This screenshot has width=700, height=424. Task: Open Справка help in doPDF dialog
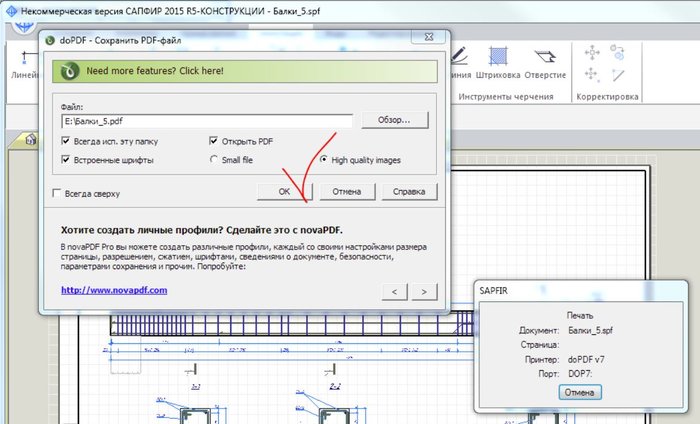pos(409,191)
